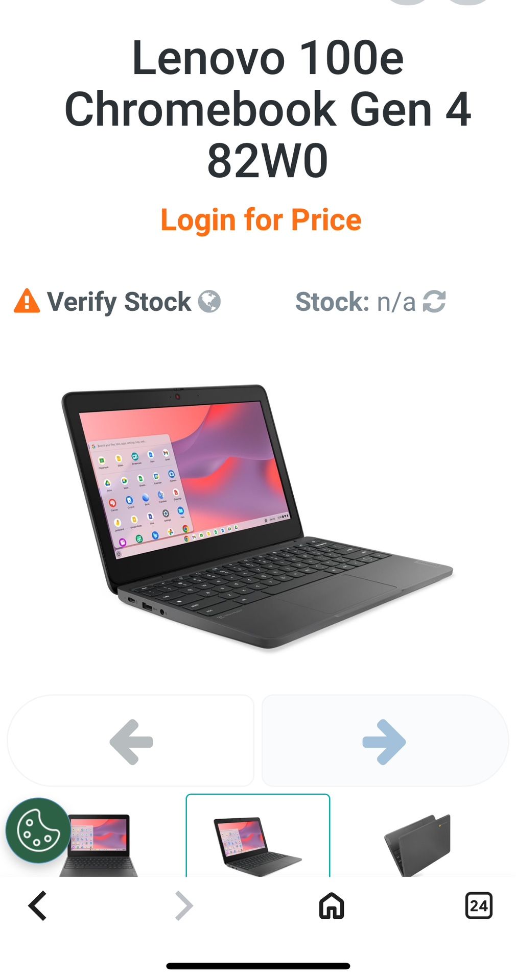516x980 pixels.
Task: Tap the orange warning triangle icon
Action: pyautogui.click(x=27, y=301)
